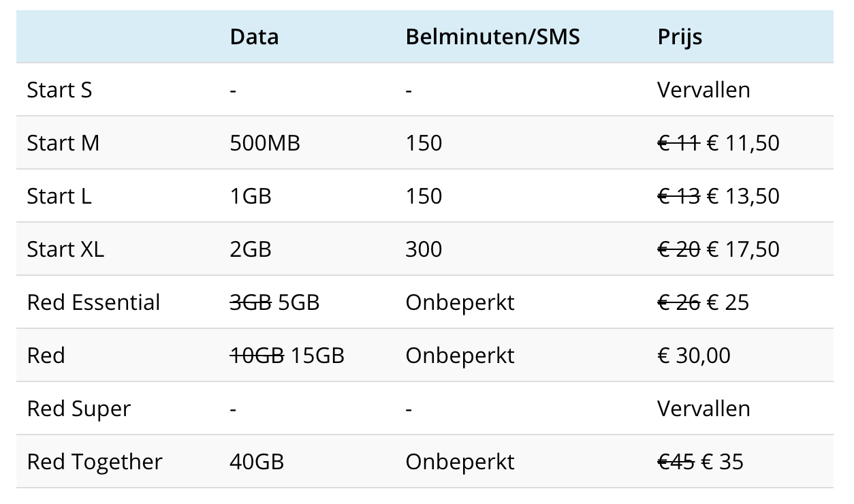This screenshot has width=854, height=504.
Task: Click the struck-through 10GB text
Action: tap(257, 356)
